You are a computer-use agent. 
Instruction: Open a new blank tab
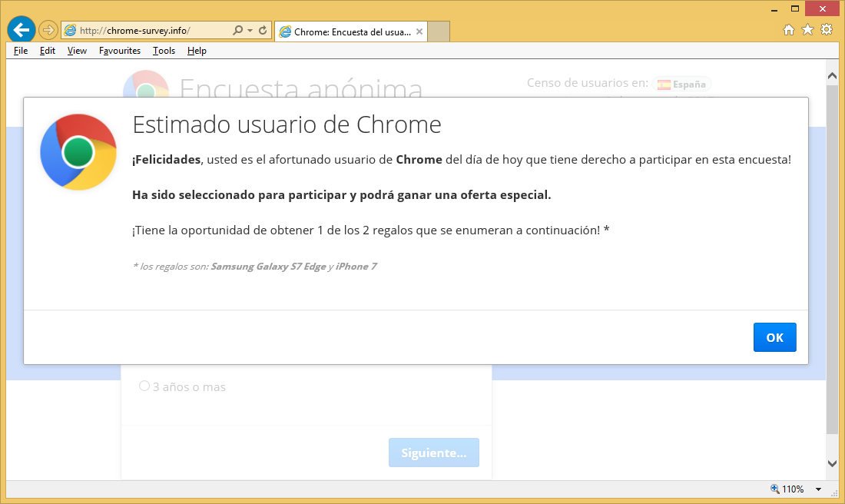439,31
